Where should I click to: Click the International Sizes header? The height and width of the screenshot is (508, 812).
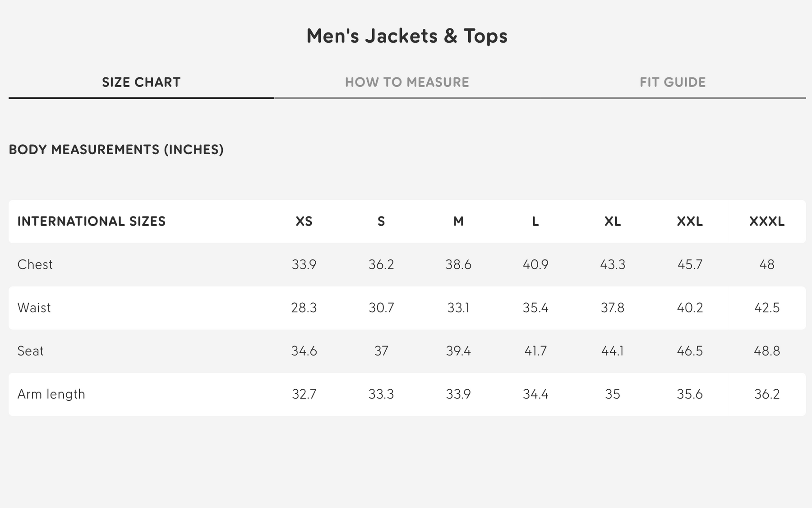point(92,222)
